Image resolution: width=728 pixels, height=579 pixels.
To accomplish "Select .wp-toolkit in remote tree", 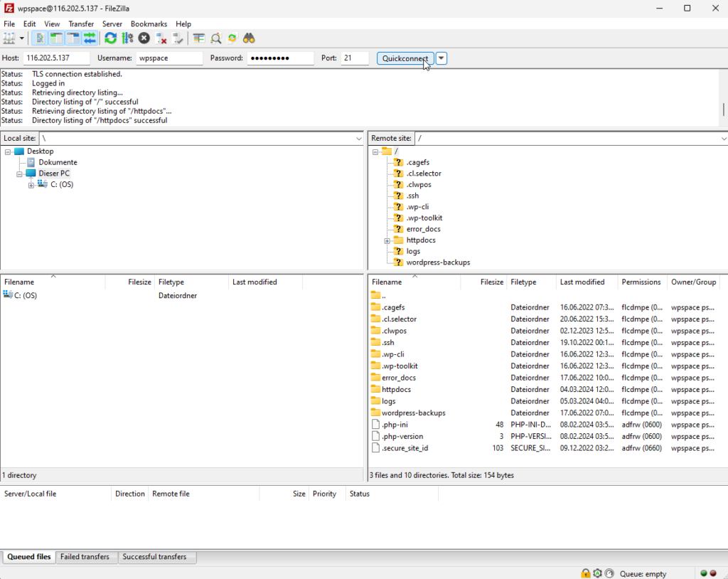I will (x=424, y=218).
